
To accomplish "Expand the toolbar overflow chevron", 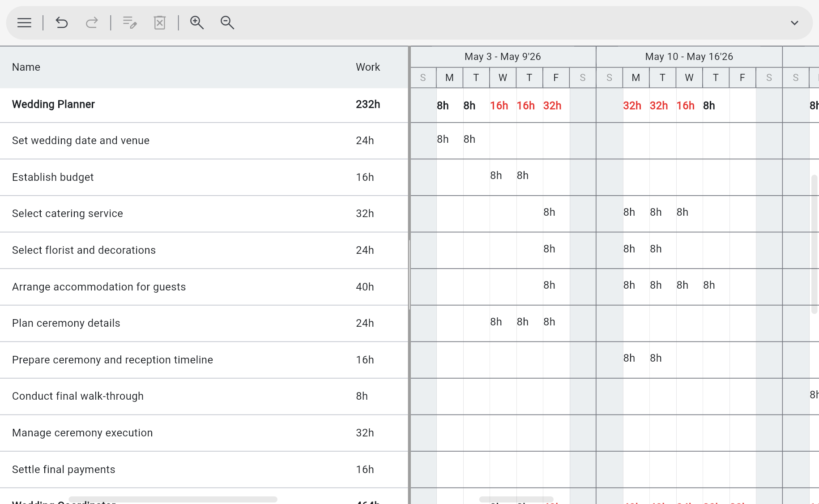I will 795,23.
